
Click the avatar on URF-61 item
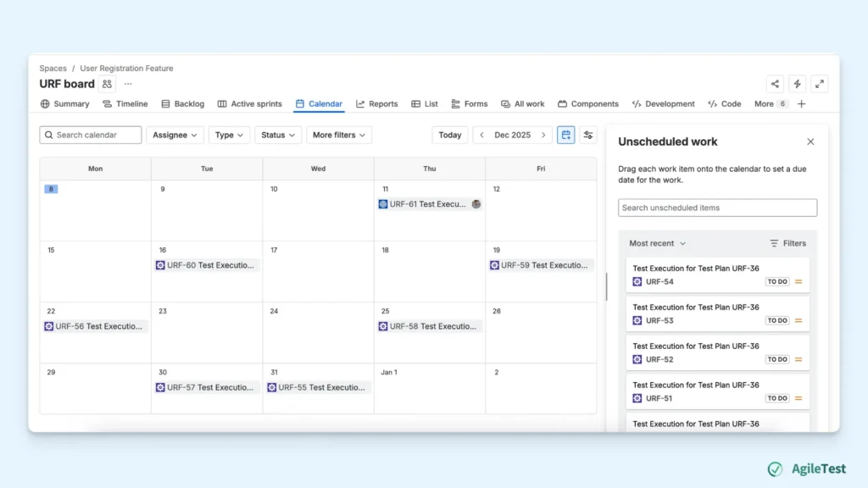[476, 204]
